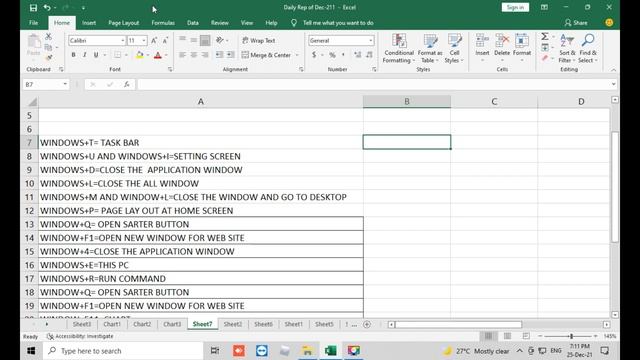This screenshot has width=640, height=360.
Task: Decrease indent
Action: coord(219,55)
